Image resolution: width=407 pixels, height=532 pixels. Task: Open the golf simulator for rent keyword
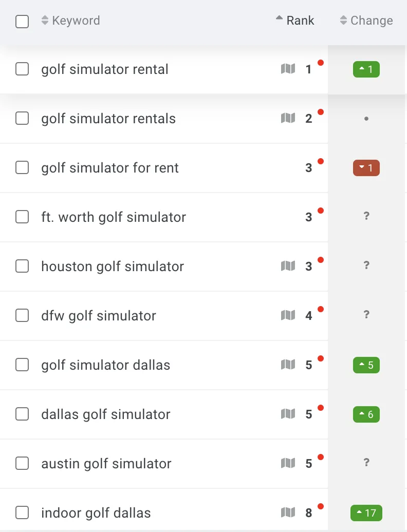pyautogui.click(x=110, y=167)
